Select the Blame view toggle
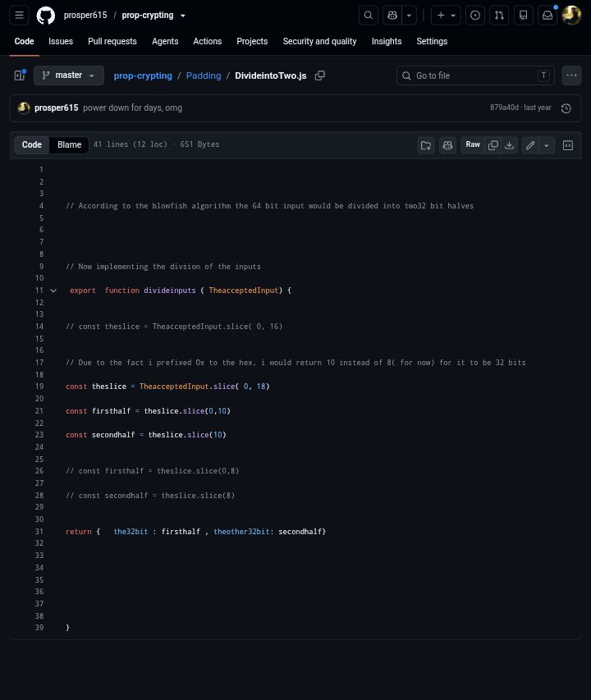 [x=69, y=144]
